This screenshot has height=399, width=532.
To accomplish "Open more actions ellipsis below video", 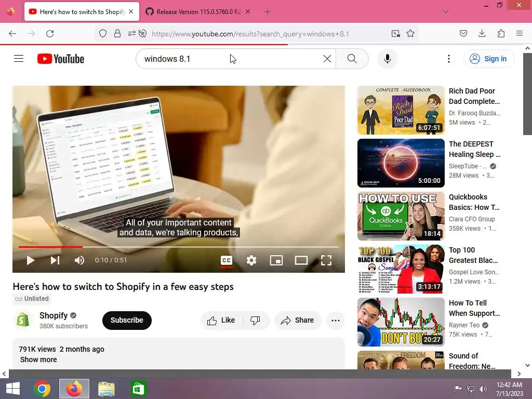I will pyautogui.click(x=336, y=320).
